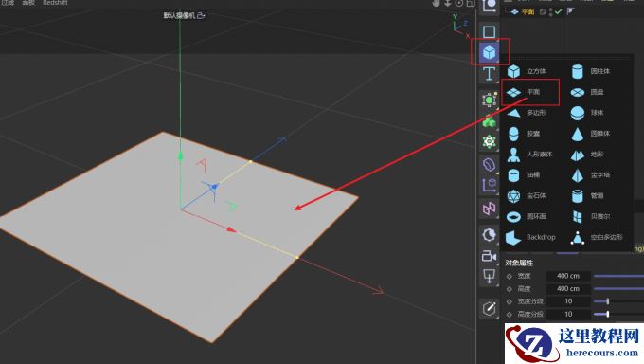The width and height of the screenshot is (644, 364).
Task: Add a Torus (圆环面) primitive
Action: (527, 216)
